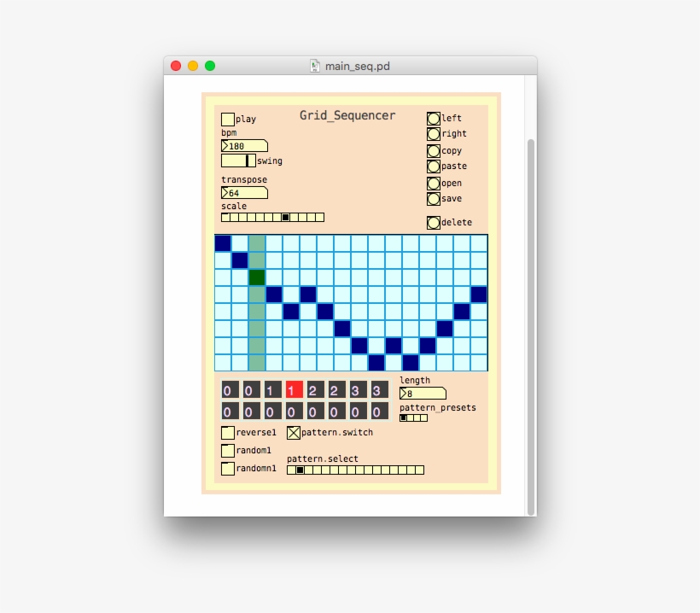Click the selected first cell of pattern_presets
Image resolution: width=700 pixels, height=613 pixels.
[403, 417]
